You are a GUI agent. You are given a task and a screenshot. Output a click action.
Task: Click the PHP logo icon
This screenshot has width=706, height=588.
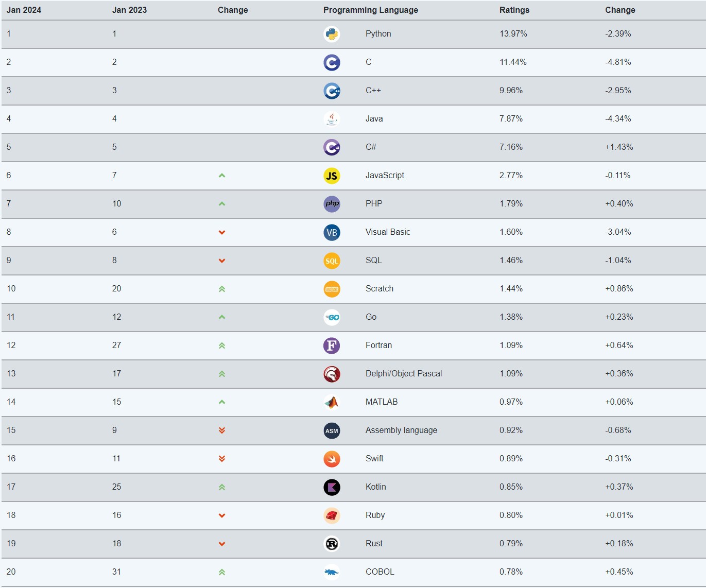[x=332, y=204]
